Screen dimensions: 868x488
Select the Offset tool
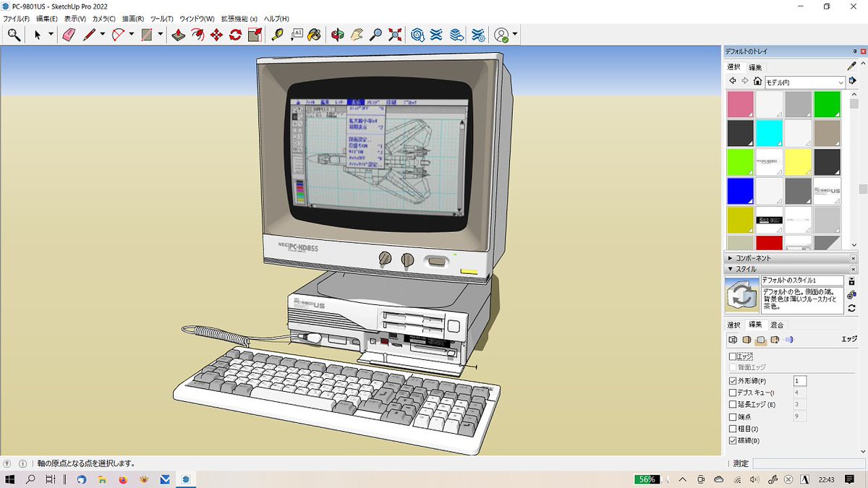pyautogui.click(x=197, y=34)
